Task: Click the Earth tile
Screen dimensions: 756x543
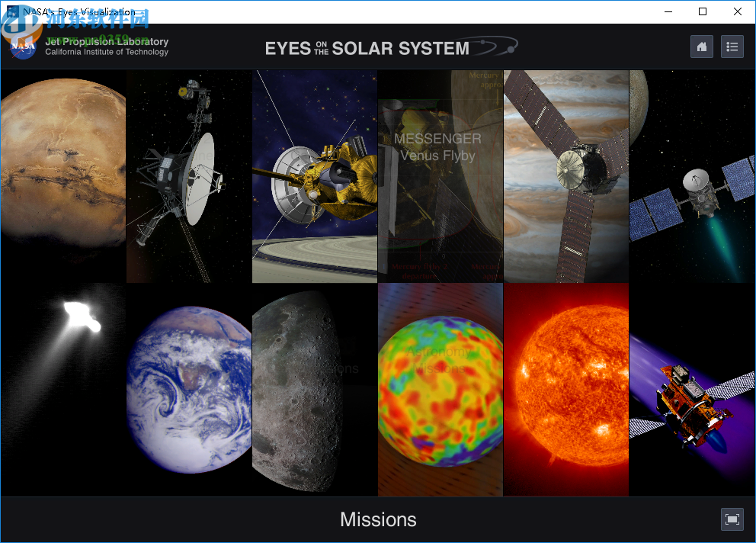Action: click(x=188, y=389)
